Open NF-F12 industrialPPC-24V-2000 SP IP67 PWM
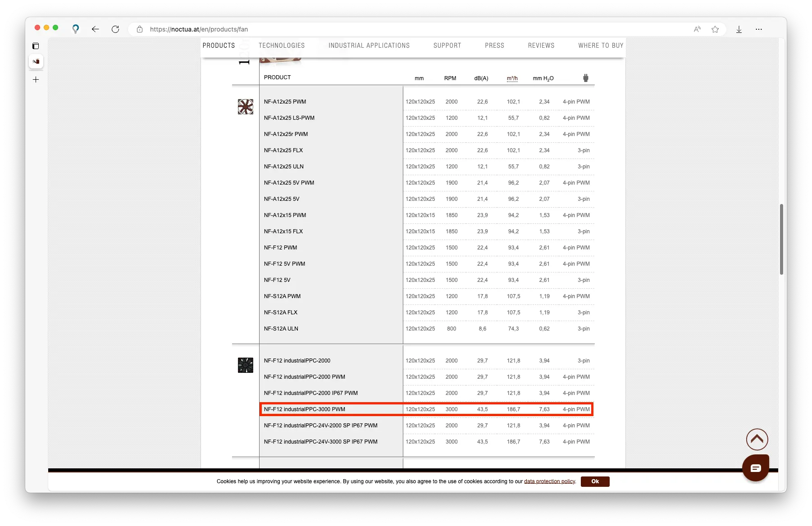The height and width of the screenshot is (526, 812). pos(321,426)
